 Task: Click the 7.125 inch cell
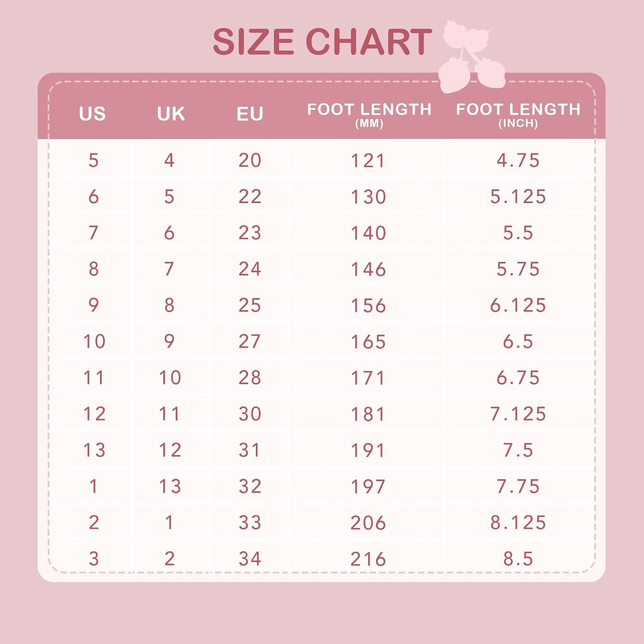tap(518, 414)
